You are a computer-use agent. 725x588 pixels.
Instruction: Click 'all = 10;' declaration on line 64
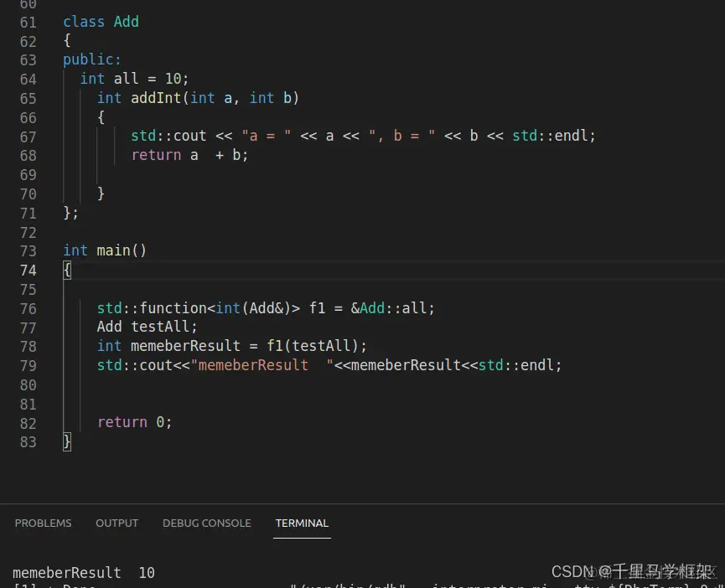(x=151, y=79)
